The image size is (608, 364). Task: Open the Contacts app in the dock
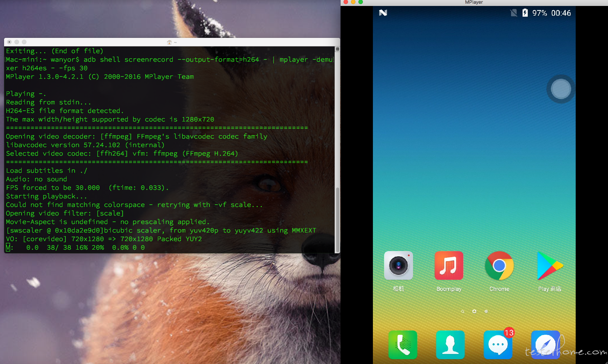[450, 345]
